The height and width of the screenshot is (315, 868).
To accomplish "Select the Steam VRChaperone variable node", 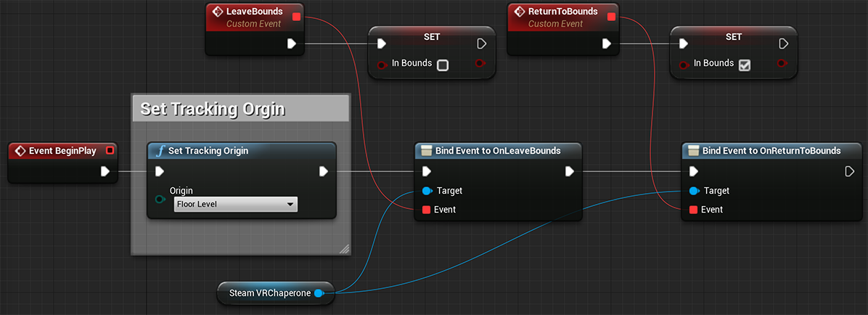I will 276,293.
